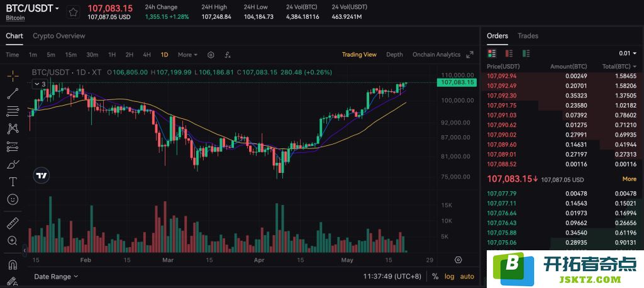
Task: Select the 1D timeframe
Action: tap(164, 55)
